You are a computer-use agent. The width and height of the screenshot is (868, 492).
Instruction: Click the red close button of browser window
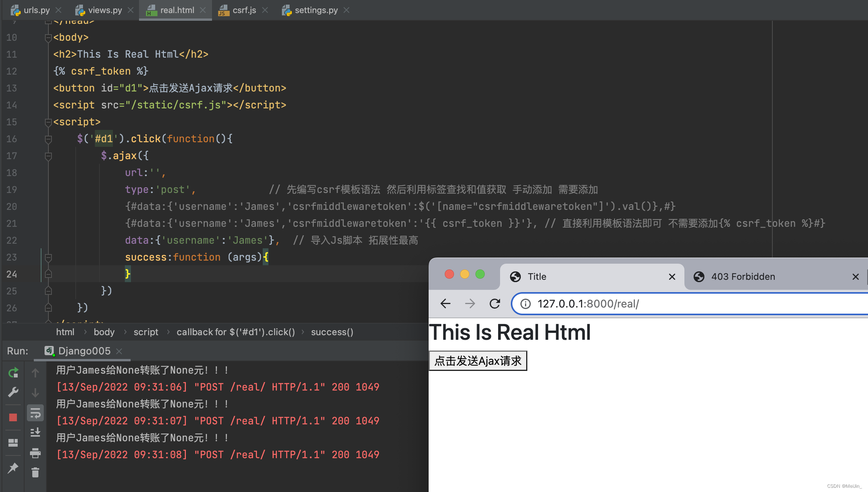point(449,274)
